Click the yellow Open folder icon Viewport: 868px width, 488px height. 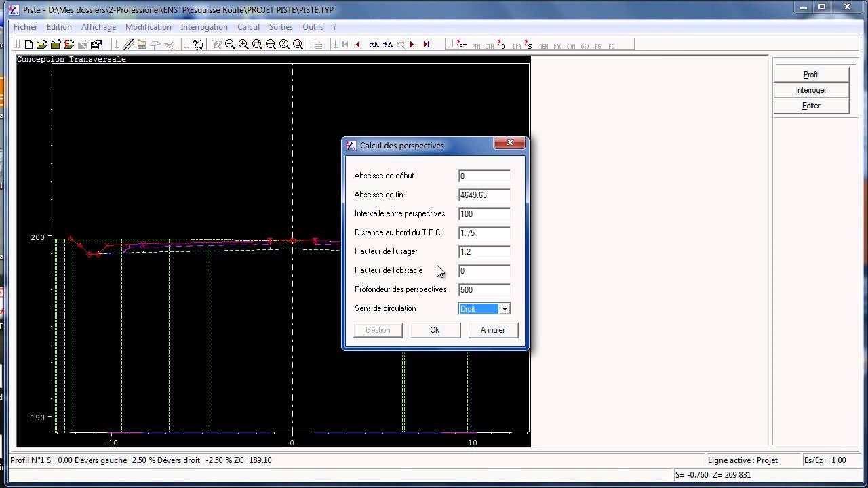click(41, 45)
